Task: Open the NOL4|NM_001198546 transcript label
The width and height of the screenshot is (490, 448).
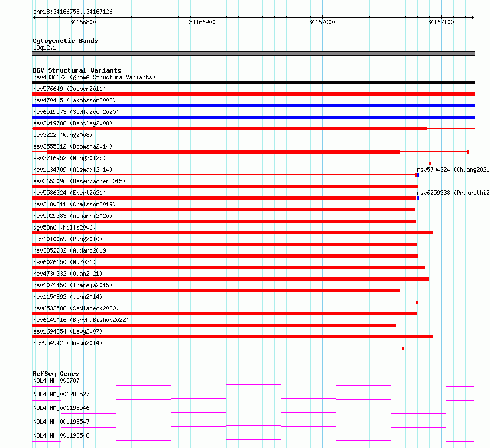Action: 61,408
